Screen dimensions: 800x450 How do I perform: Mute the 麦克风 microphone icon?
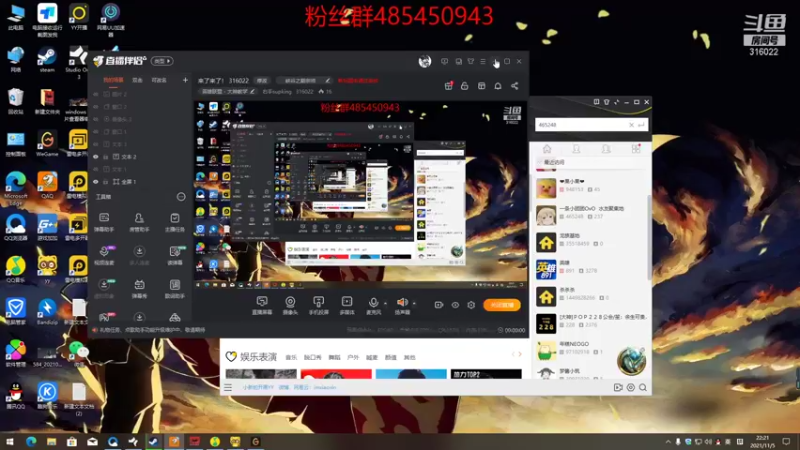[373, 302]
